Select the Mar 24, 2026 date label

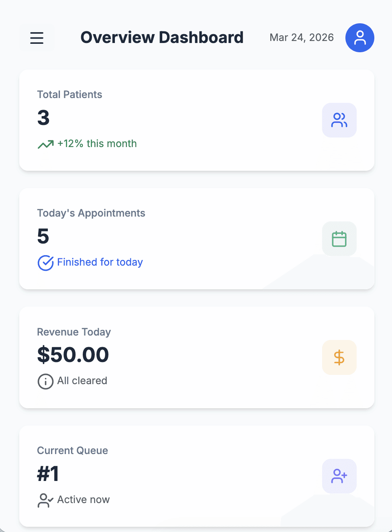coord(302,37)
